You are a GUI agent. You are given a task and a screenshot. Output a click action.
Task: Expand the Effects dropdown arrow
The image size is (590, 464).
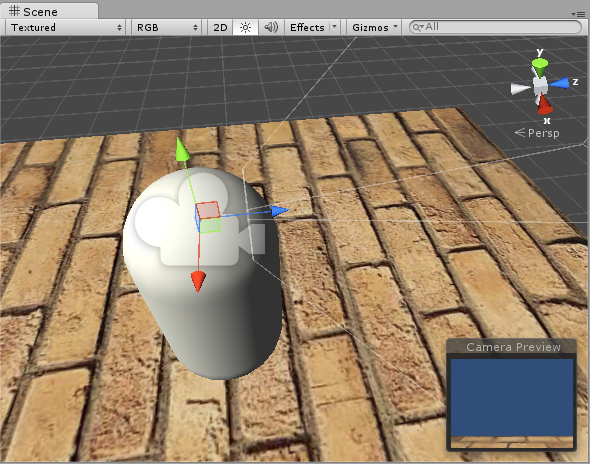(334, 27)
